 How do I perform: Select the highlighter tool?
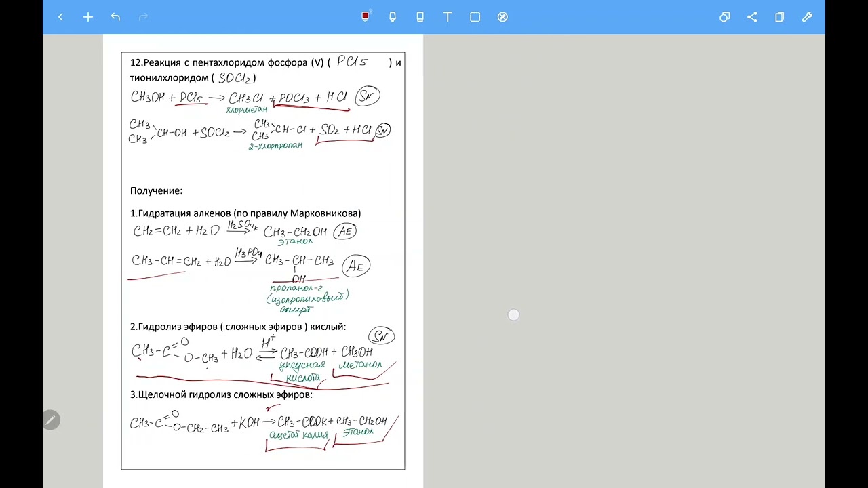pyautogui.click(x=393, y=17)
